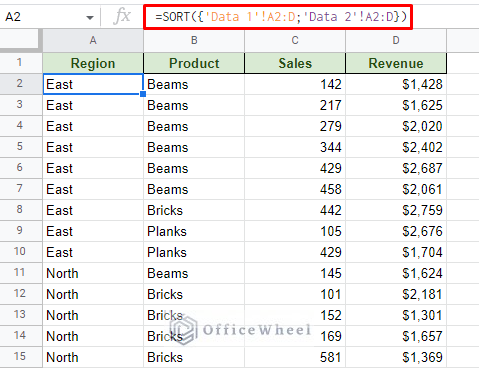Click the Sales cell with 169

click(x=295, y=336)
